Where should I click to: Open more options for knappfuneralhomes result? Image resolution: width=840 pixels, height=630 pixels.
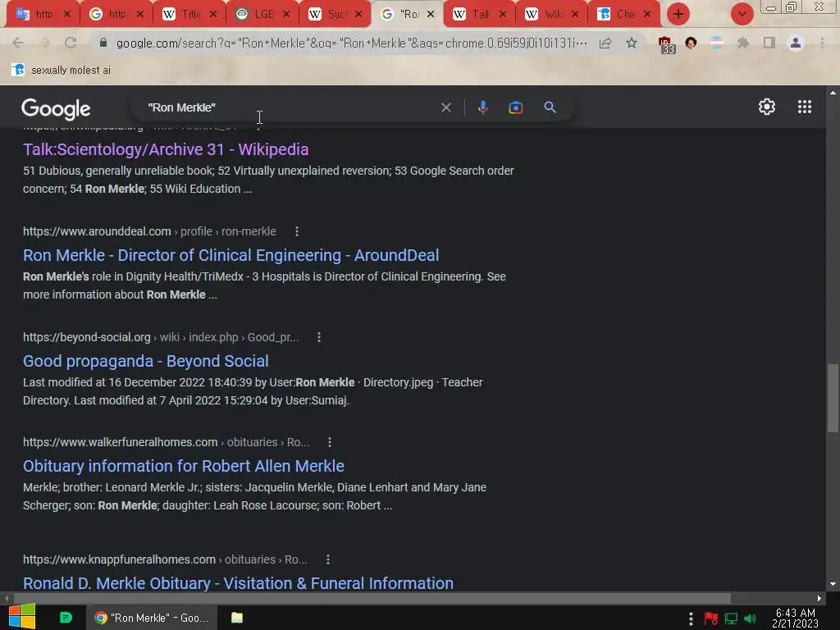tap(328, 559)
